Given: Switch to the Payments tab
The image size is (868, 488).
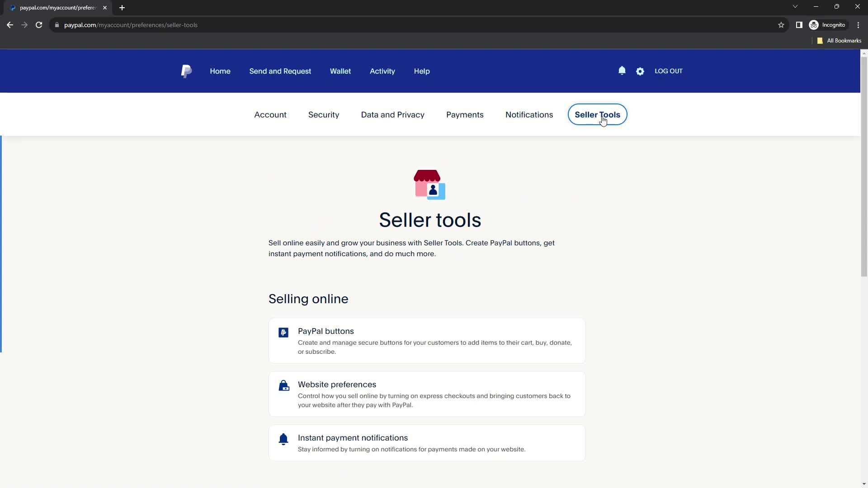Looking at the screenshot, I should 465,114.
